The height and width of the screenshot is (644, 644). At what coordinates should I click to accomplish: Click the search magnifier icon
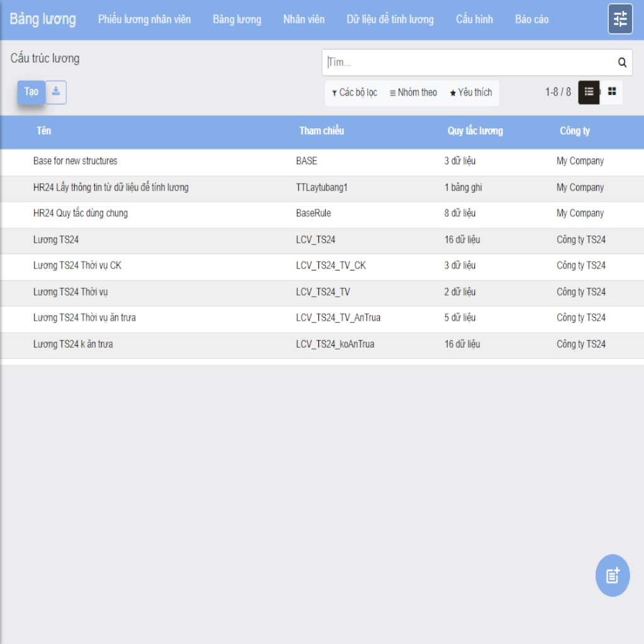pyautogui.click(x=622, y=62)
